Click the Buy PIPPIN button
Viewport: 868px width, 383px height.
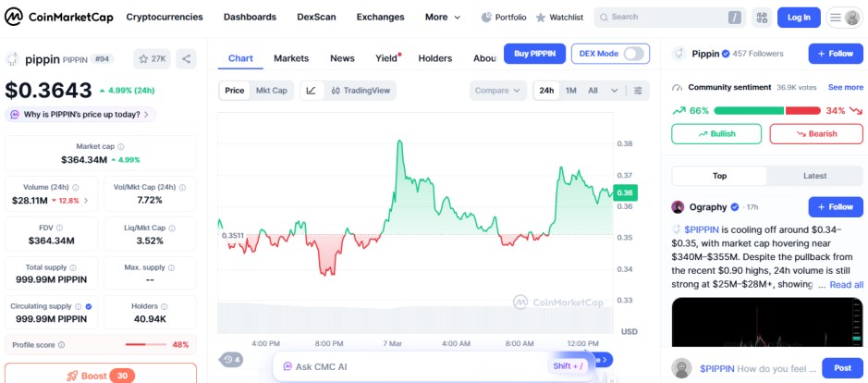[534, 54]
